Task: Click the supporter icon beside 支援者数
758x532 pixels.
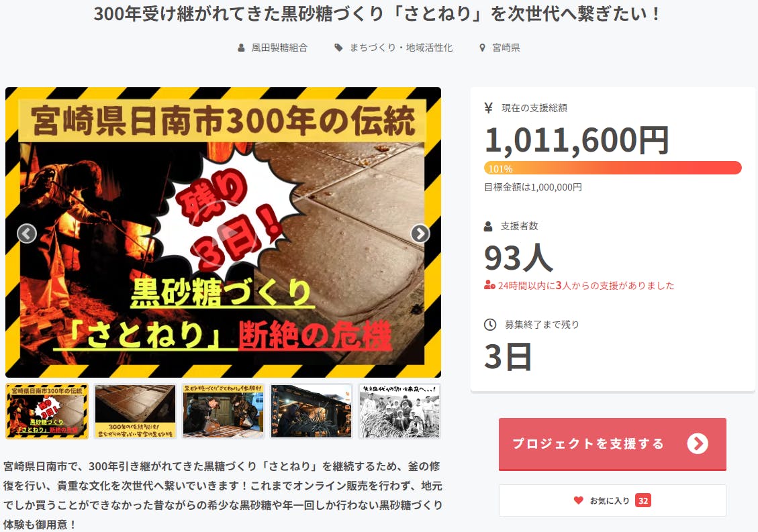Action: [488, 226]
